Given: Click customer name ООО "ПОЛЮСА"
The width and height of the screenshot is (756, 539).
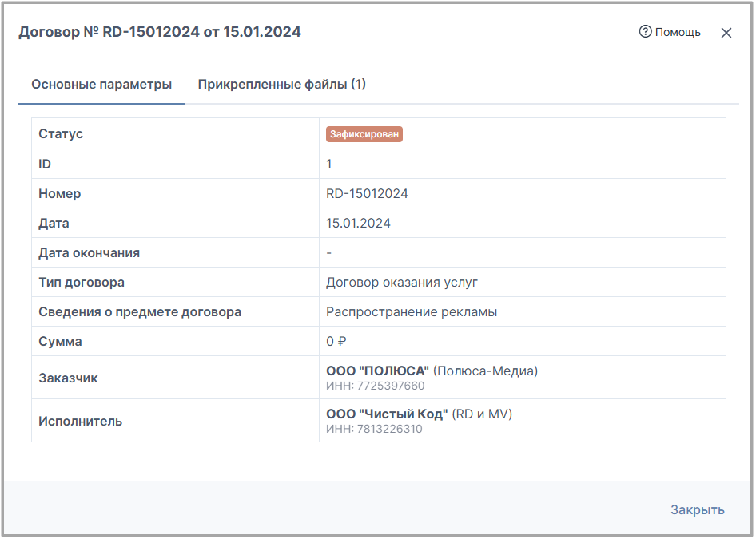Looking at the screenshot, I should pos(377,371).
